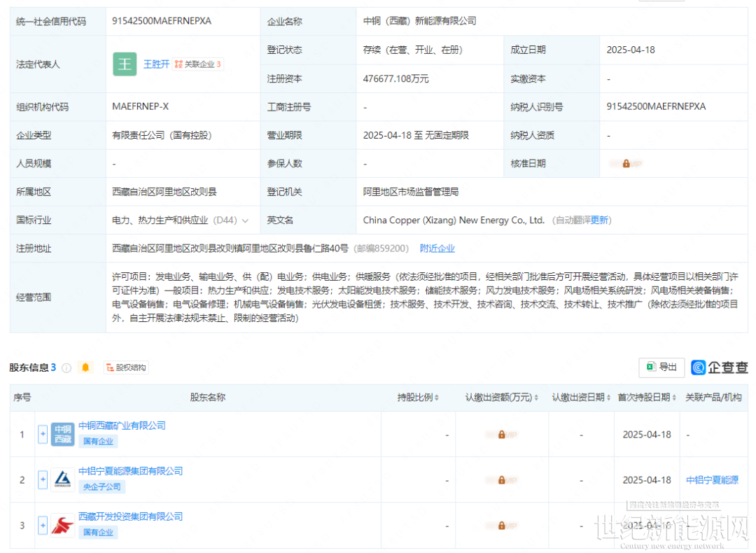Select the credit code 91542500MAEFRNEPXA next to 统一社会信用代码
Viewport: 756px width, 553px height.
tap(162, 21)
